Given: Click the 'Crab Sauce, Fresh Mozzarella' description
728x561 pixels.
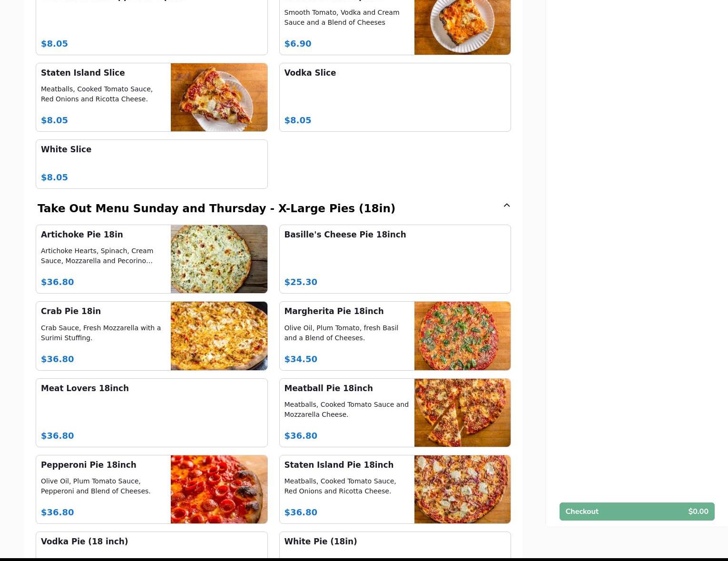Looking at the screenshot, I should tap(101, 333).
